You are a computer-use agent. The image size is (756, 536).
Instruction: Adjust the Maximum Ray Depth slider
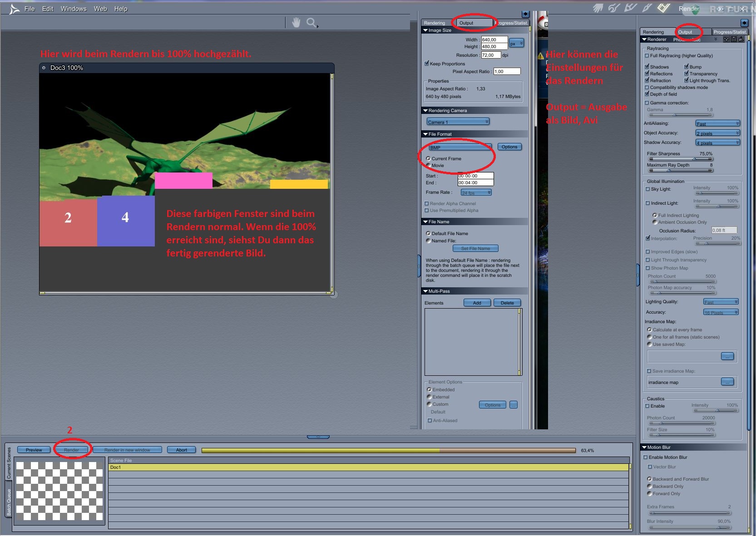click(x=681, y=170)
